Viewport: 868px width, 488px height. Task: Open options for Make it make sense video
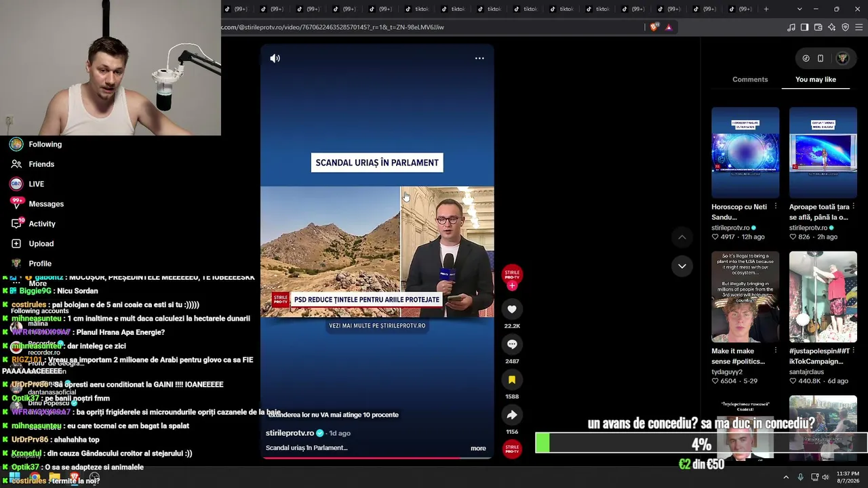pyautogui.click(x=776, y=350)
